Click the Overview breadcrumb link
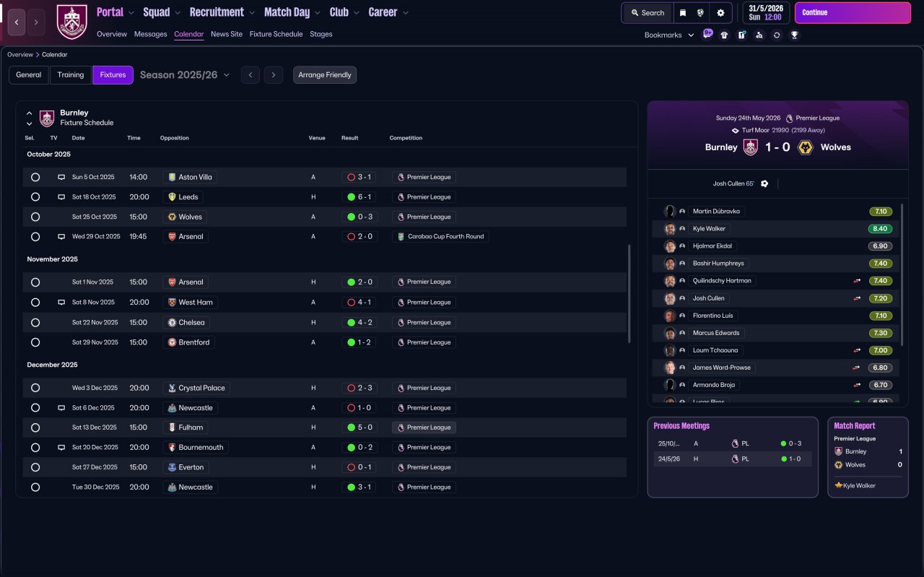This screenshot has width=924, height=577. (20, 55)
